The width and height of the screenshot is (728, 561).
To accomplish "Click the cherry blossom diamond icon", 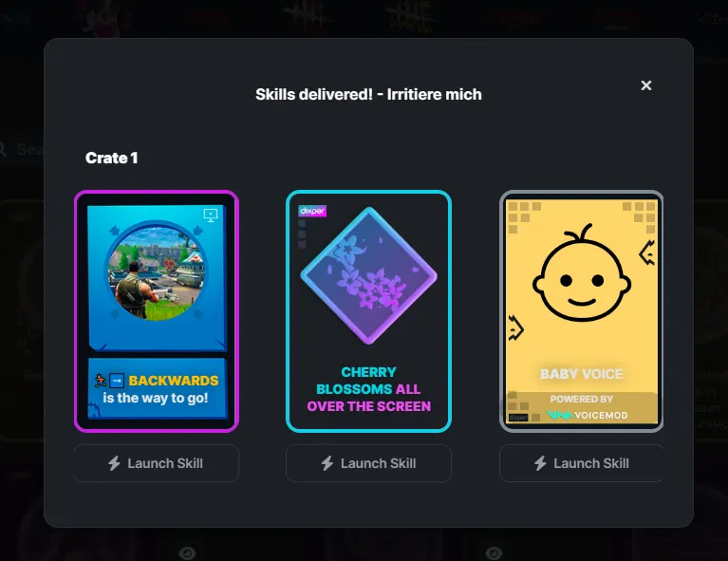I will (x=368, y=276).
